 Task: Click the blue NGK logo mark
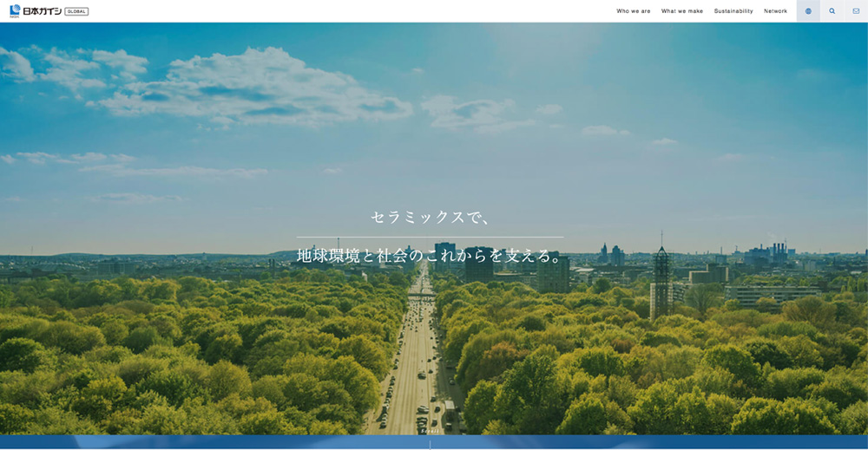[15, 10]
